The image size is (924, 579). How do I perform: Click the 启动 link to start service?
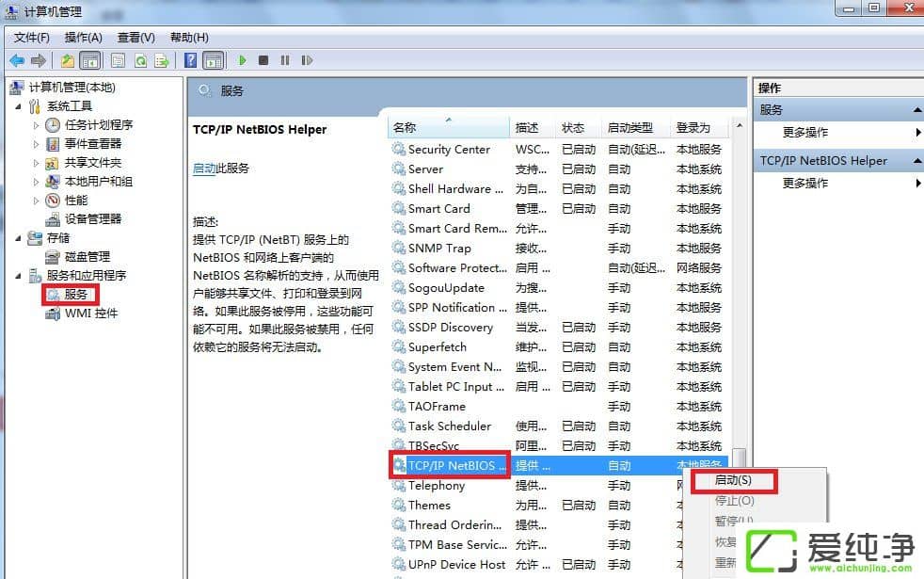pyautogui.click(x=203, y=169)
